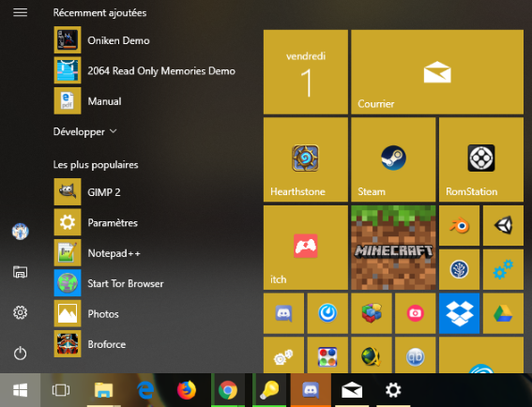Open the Hearthstone tile
This screenshot has width=532, height=407.
point(305,159)
